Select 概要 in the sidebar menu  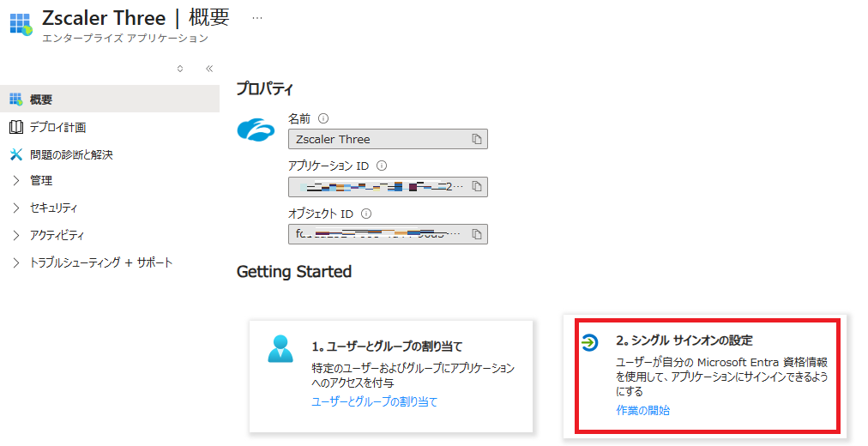tap(41, 99)
